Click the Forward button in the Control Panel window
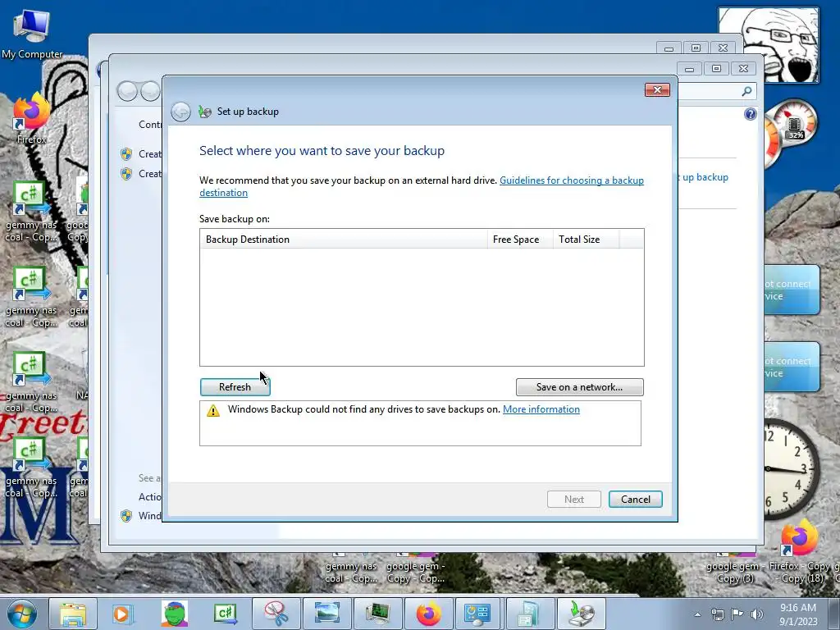 click(151, 90)
